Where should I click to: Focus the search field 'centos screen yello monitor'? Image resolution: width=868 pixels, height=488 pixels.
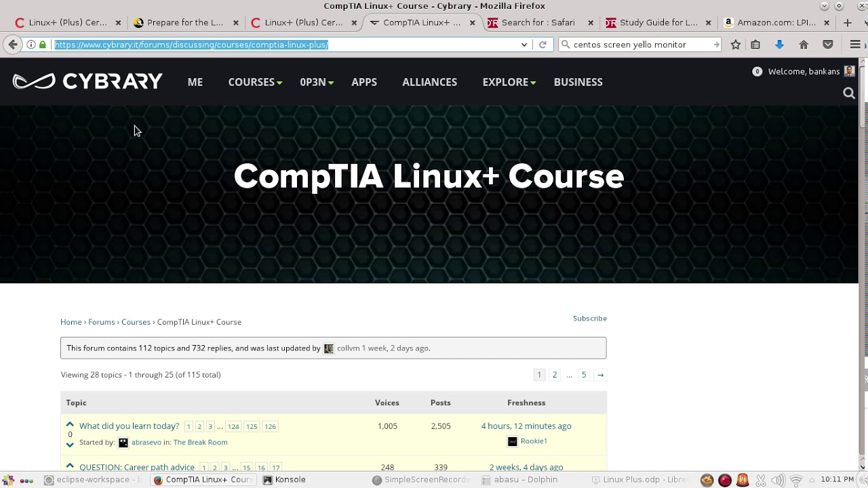[x=639, y=45]
